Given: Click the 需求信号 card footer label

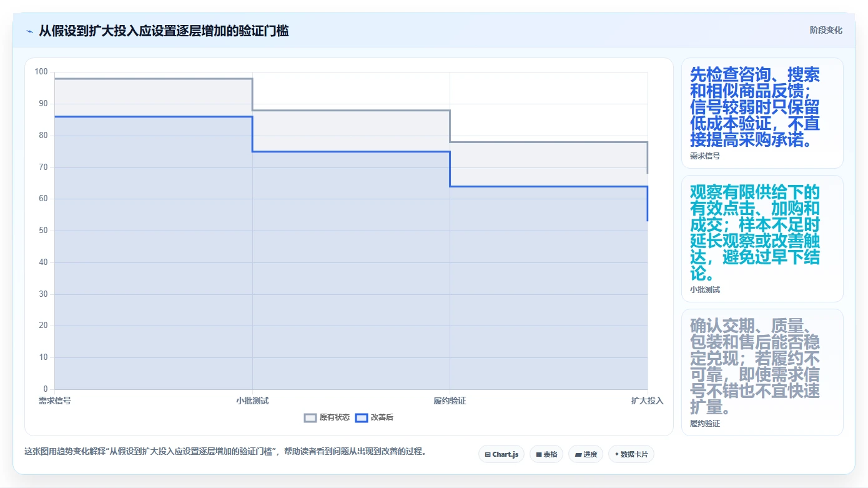Looking at the screenshot, I should (705, 156).
